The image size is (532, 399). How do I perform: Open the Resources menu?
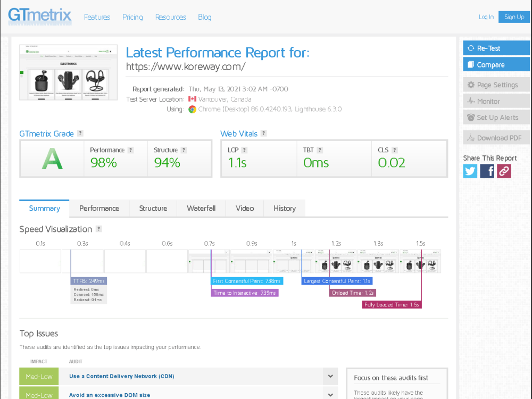click(x=171, y=17)
